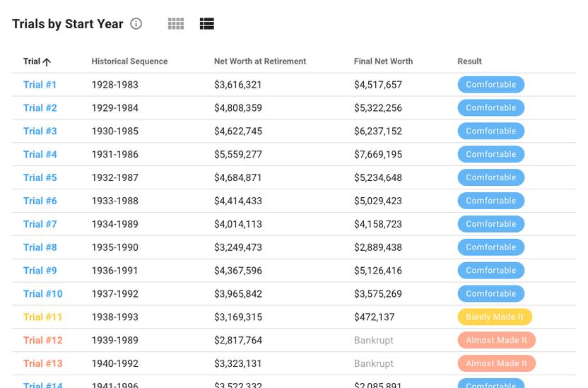The height and width of the screenshot is (388, 588).
Task: Open the Trial #7 link
Action: (40, 224)
